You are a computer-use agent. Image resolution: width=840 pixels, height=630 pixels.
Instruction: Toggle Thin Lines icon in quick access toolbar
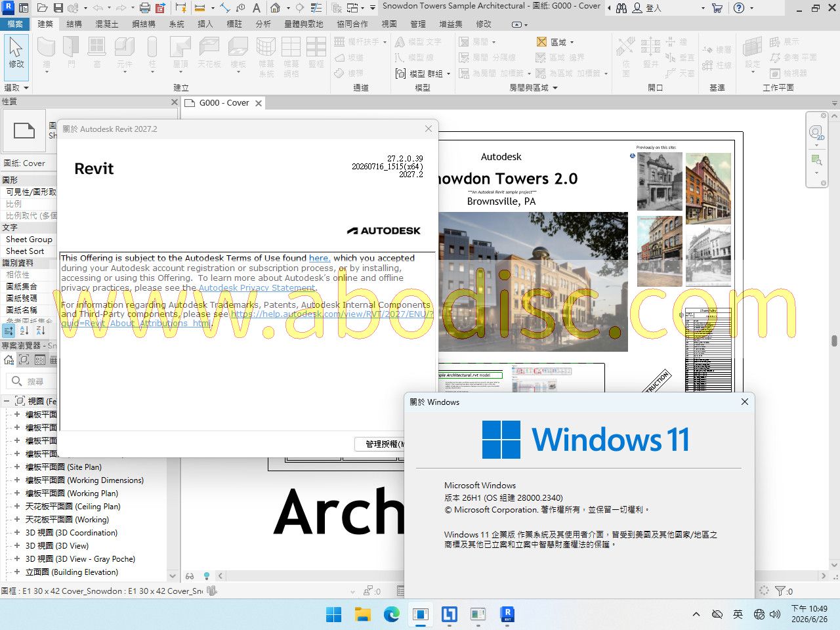pos(316,8)
